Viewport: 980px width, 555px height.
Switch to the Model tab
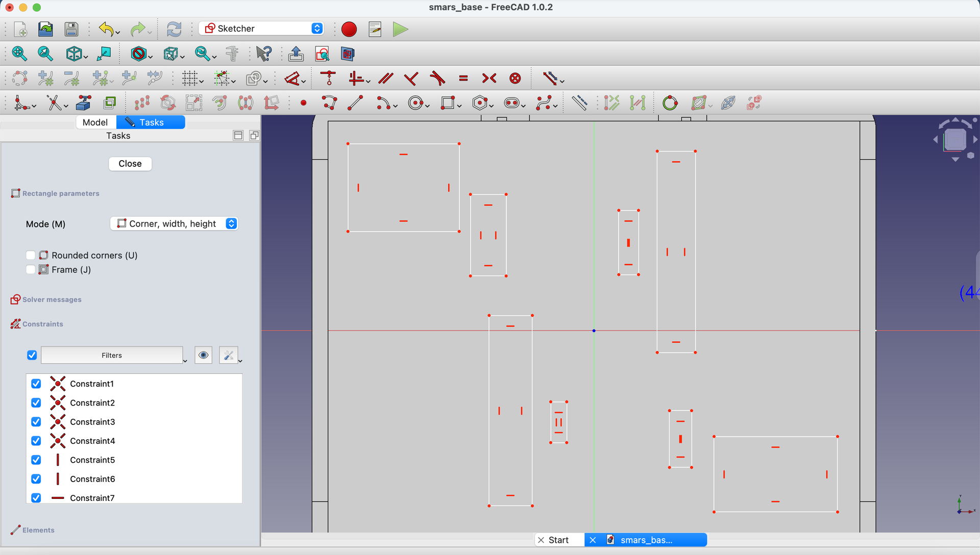point(95,122)
